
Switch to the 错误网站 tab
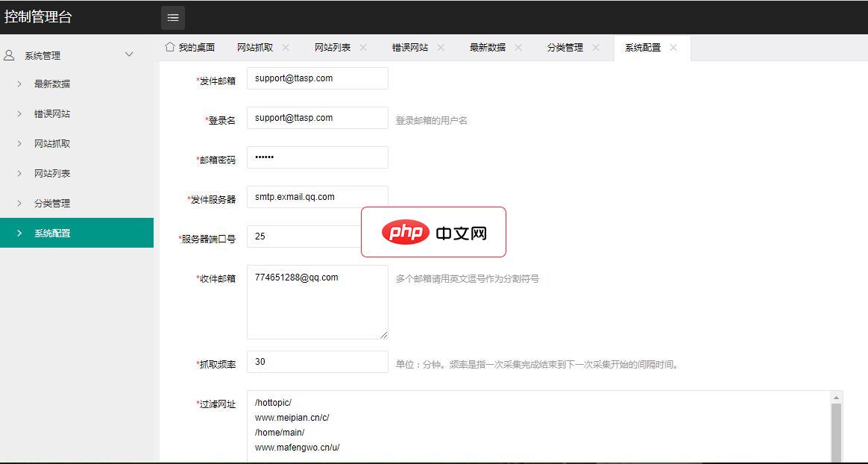tap(410, 48)
